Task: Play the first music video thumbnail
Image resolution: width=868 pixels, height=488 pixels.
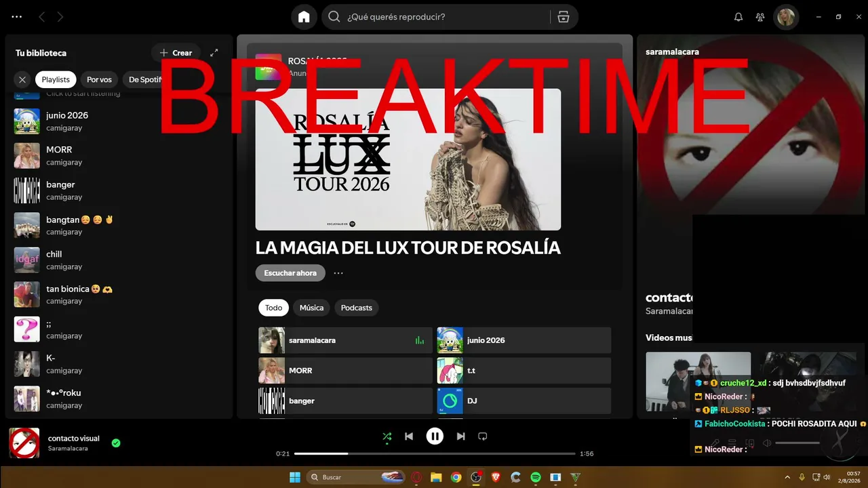Action: pyautogui.click(x=698, y=381)
